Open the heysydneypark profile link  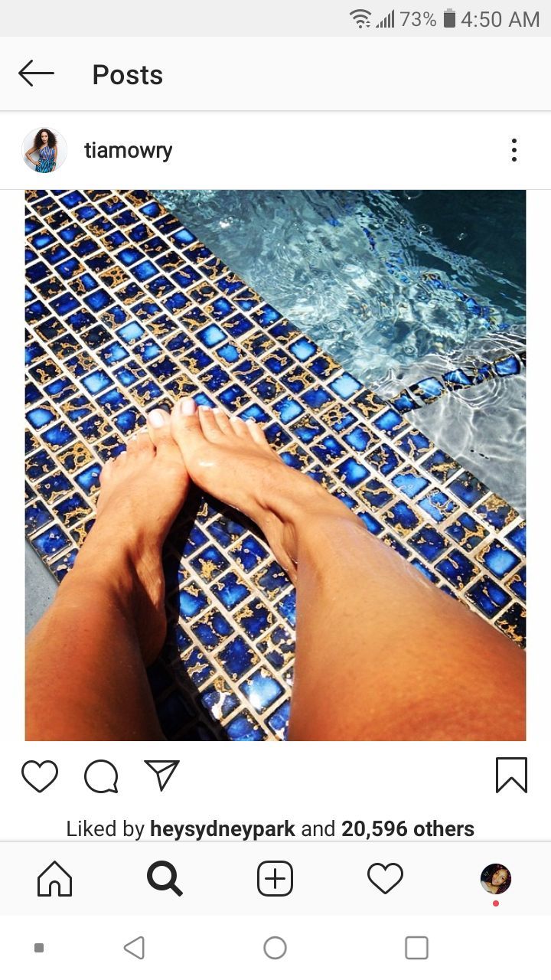tap(223, 828)
